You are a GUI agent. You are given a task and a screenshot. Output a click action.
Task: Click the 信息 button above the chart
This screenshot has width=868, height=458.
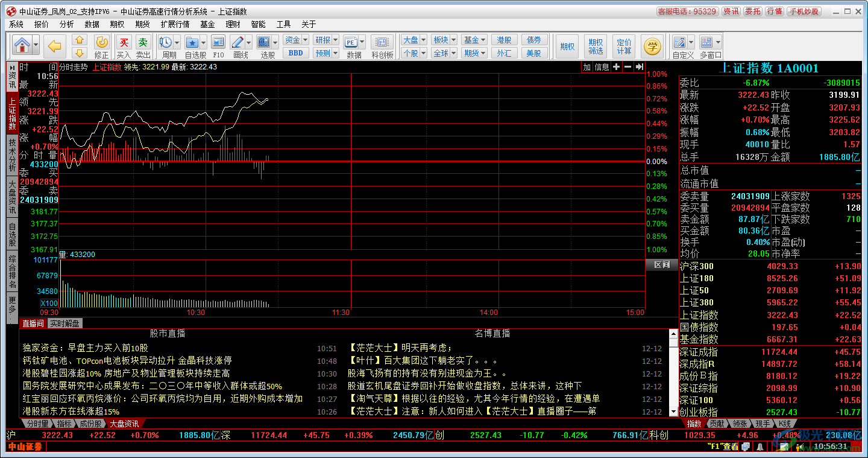click(x=602, y=67)
